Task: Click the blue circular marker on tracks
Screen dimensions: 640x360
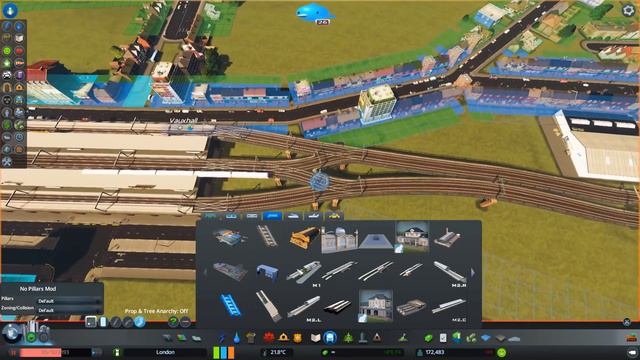Action: point(320,181)
